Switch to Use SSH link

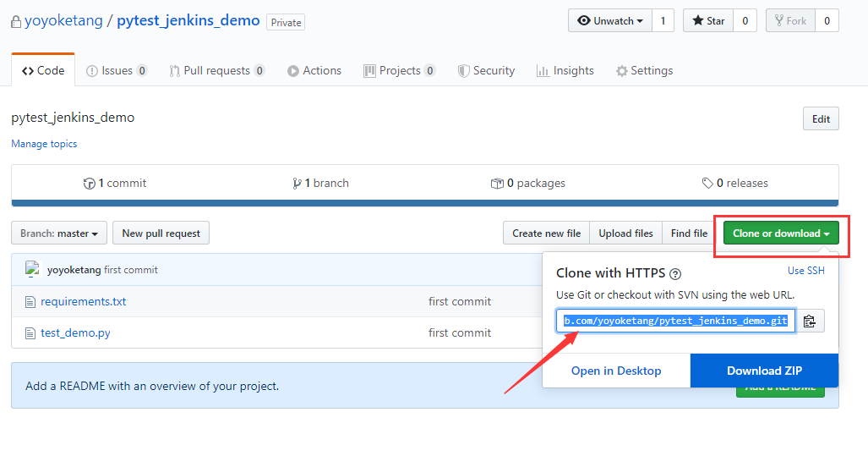(x=805, y=271)
